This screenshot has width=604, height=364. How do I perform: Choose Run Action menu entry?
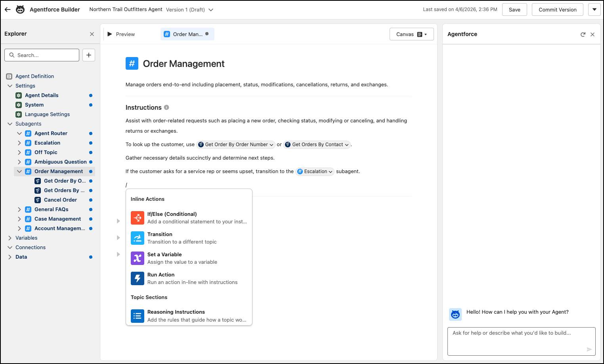point(189,278)
